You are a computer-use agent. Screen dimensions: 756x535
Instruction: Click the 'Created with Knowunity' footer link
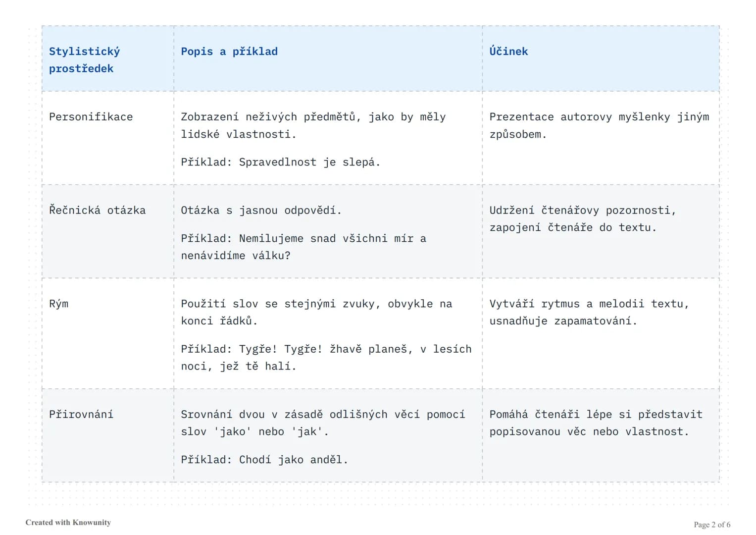[x=68, y=522]
